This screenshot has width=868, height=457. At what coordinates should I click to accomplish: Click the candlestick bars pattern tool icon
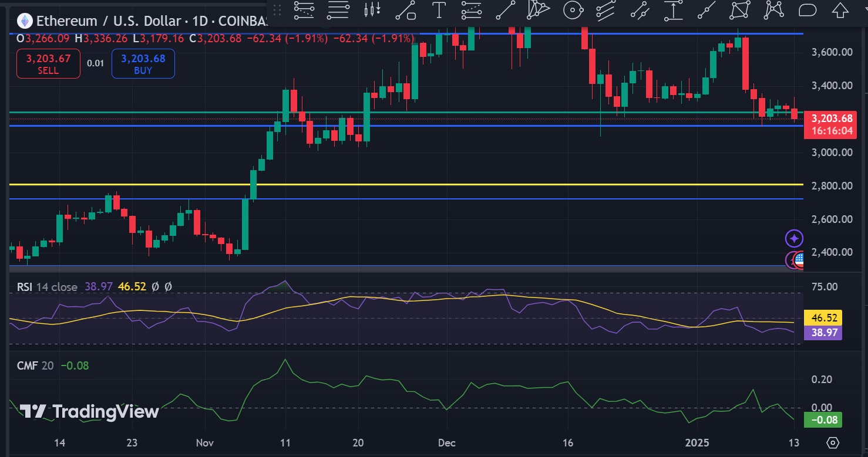[x=372, y=9]
